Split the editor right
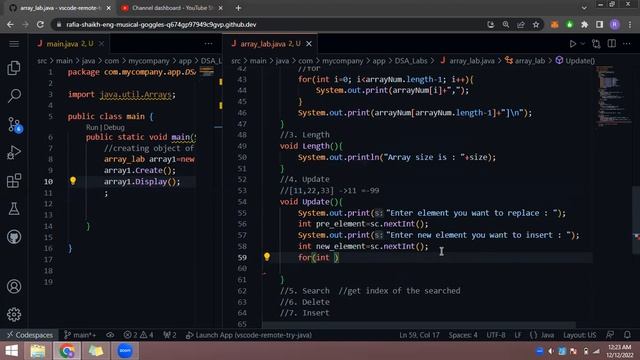640x360 pixels. click(x=611, y=44)
